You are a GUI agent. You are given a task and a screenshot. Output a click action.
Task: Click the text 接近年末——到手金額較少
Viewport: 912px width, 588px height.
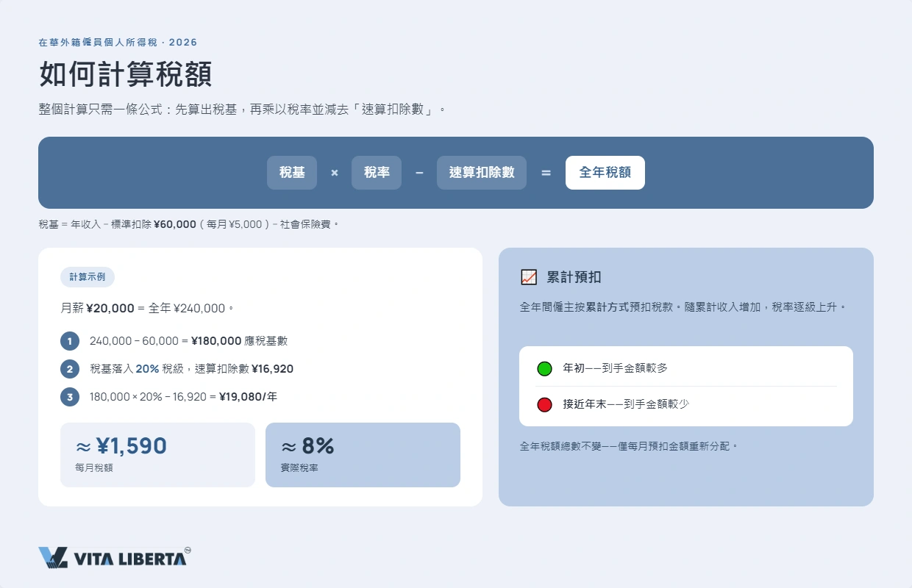click(x=626, y=404)
